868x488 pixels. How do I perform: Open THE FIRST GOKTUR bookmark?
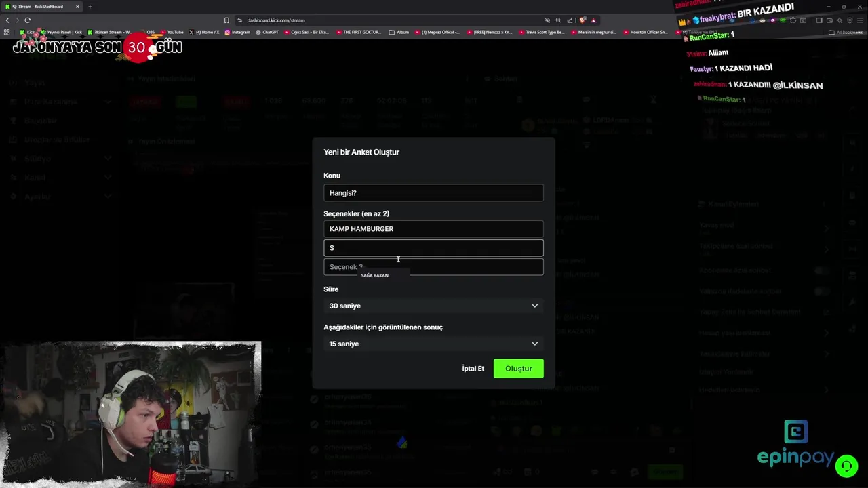(x=359, y=32)
